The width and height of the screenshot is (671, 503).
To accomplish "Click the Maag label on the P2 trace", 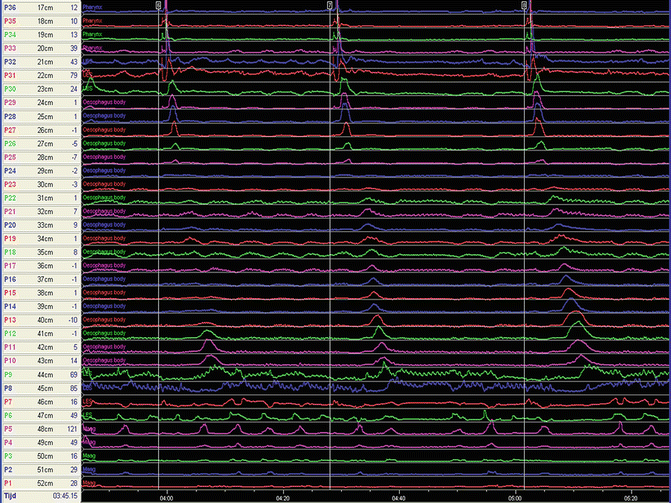I will (90, 468).
